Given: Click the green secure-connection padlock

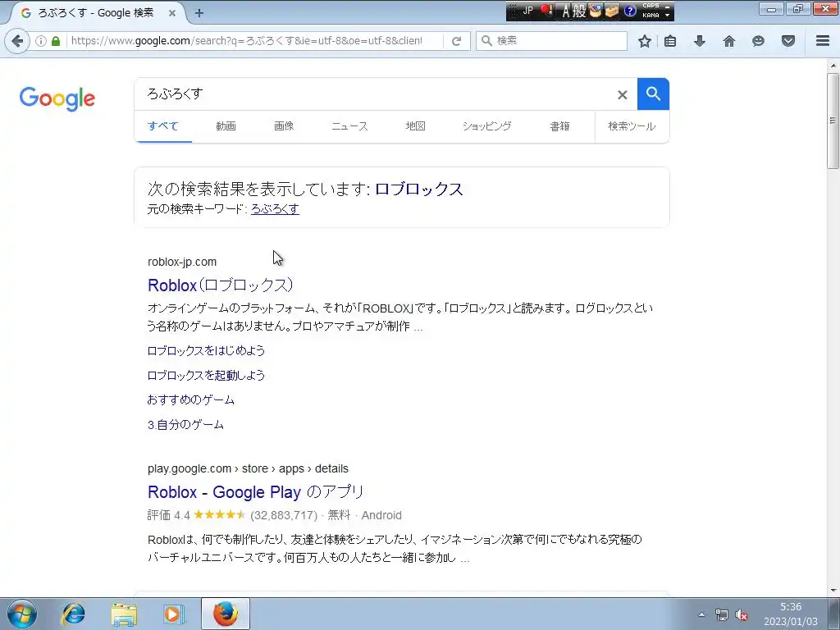Looking at the screenshot, I should point(55,41).
